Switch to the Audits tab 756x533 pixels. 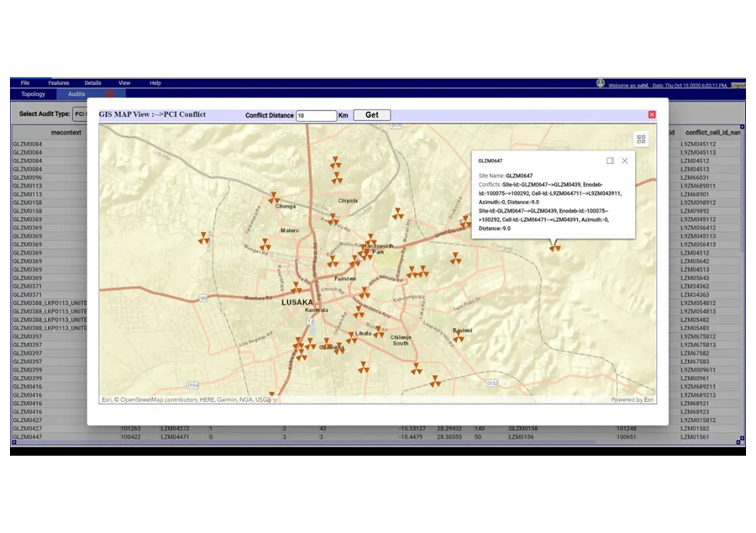(x=76, y=94)
